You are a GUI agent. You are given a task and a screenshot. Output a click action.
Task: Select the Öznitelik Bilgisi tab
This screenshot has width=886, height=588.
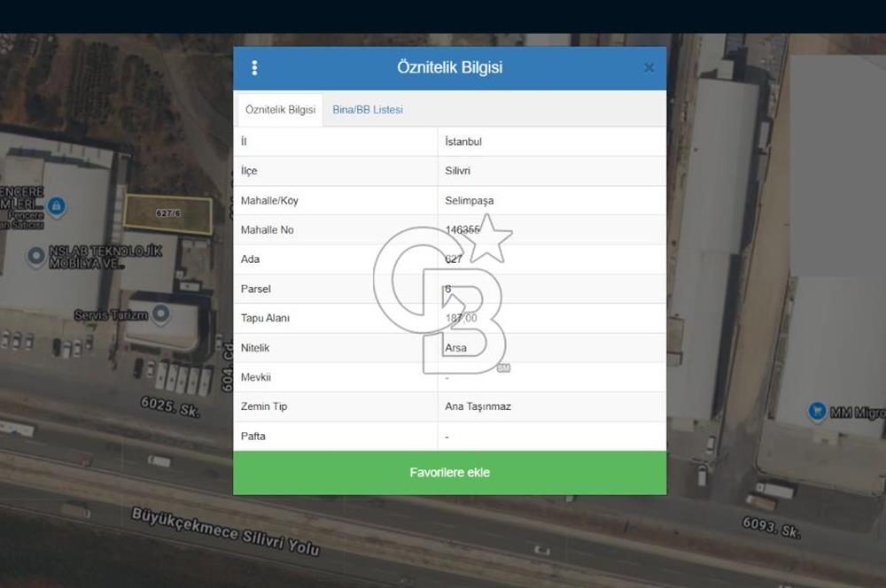tap(280, 110)
